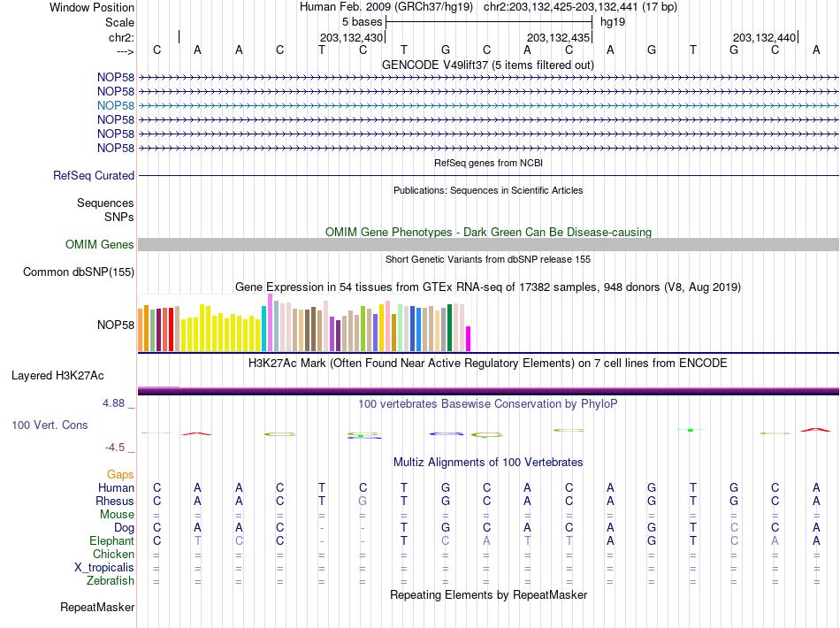The width and height of the screenshot is (840, 628).
Task: Click the Gaps label in alignment track
Action: pyautogui.click(x=120, y=474)
